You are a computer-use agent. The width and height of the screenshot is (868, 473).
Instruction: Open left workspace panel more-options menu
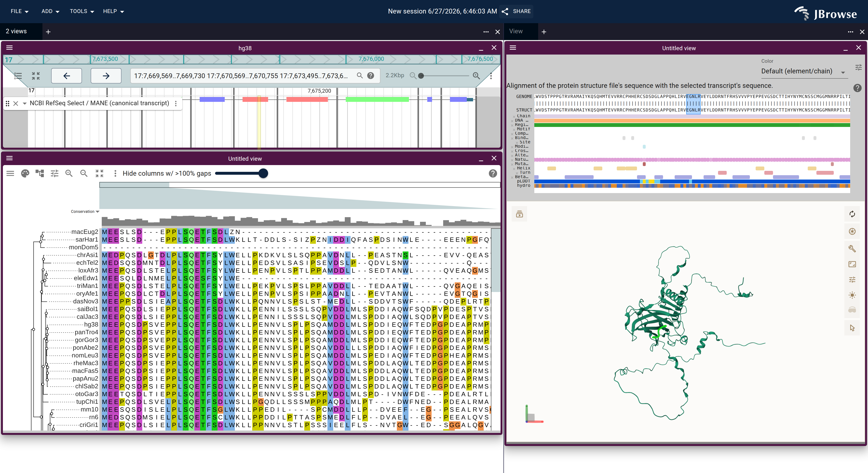[486, 32]
